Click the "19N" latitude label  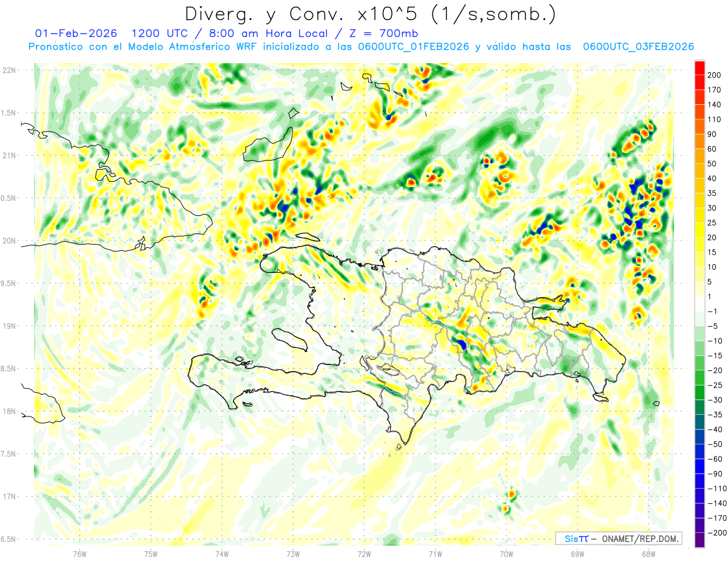pos(9,326)
